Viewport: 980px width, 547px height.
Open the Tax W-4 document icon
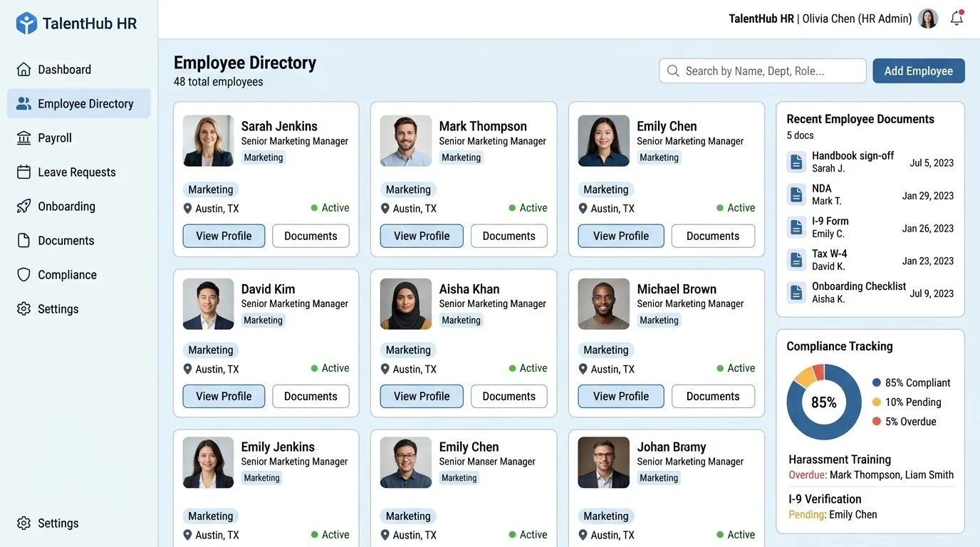[x=796, y=260]
